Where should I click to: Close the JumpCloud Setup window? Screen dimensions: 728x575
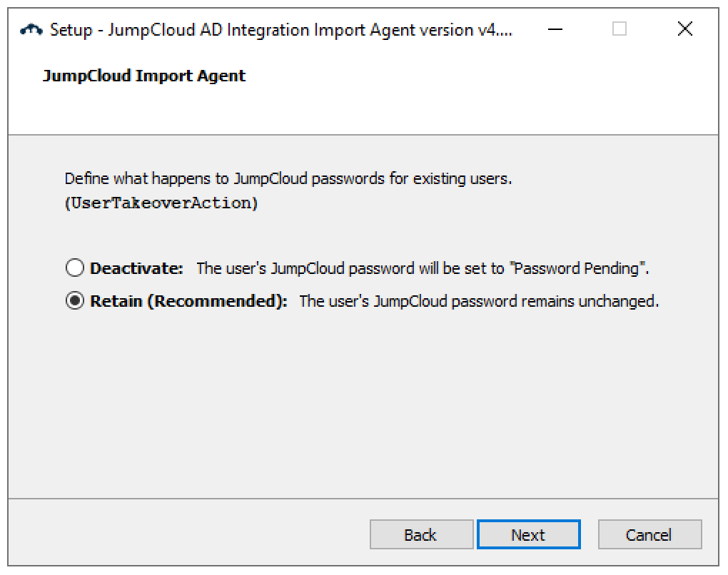tap(684, 29)
